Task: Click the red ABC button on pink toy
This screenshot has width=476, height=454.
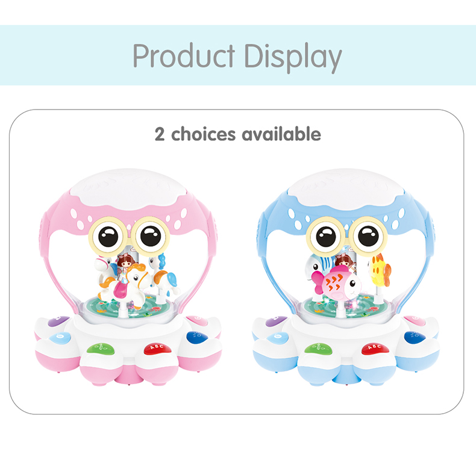Action: 157,349
